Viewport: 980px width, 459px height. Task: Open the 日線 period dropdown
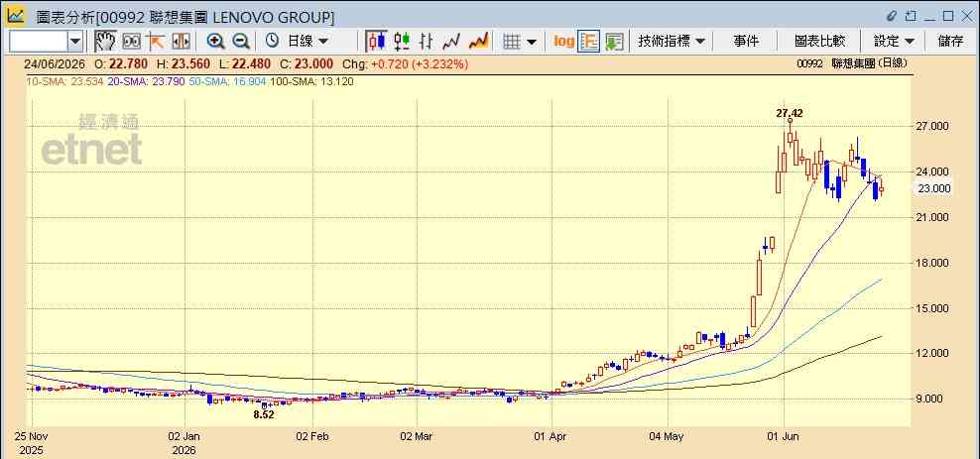[x=307, y=42]
